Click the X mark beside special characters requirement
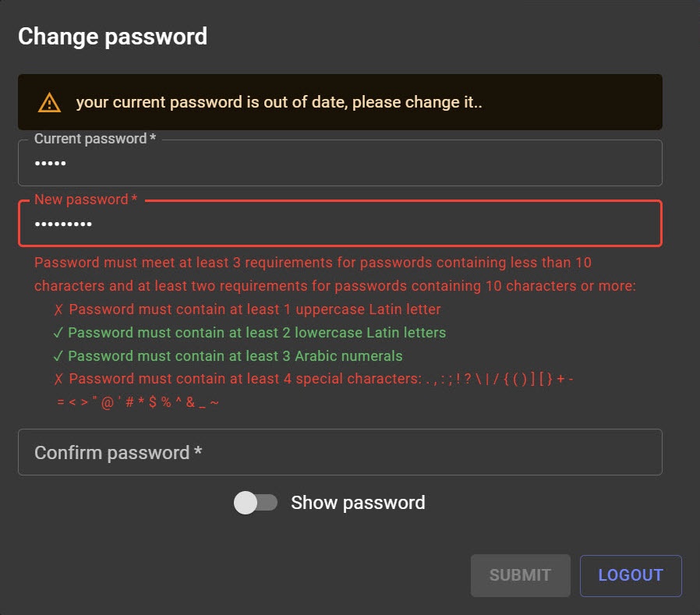Screen dimensions: 700x615 [58, 380]
